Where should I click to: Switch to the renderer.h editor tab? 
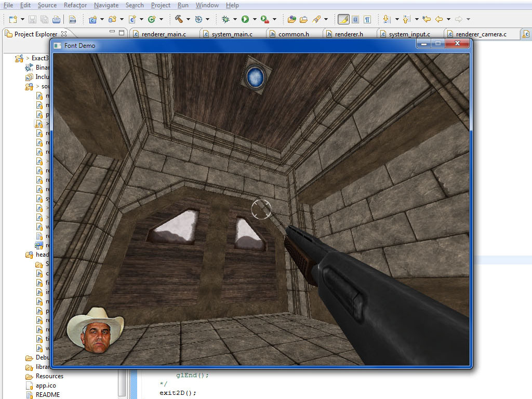click(349, 34)
